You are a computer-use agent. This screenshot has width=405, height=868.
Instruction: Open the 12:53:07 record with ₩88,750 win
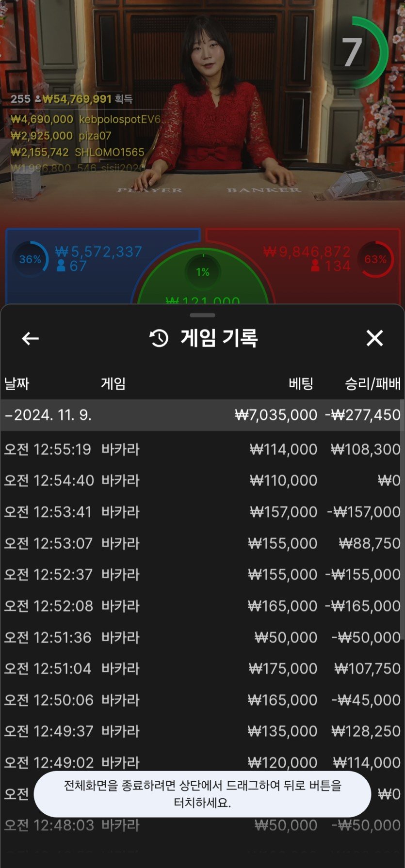tap(202, 543)
